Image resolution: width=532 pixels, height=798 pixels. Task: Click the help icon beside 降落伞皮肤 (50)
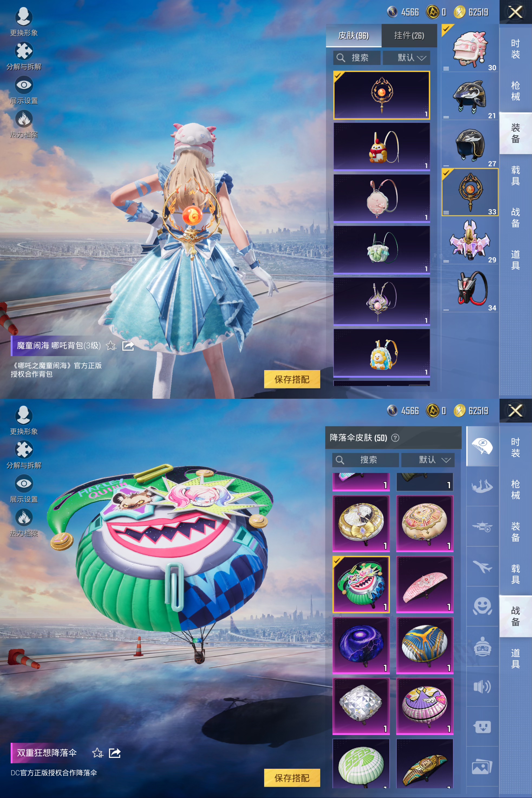[395, 437]
